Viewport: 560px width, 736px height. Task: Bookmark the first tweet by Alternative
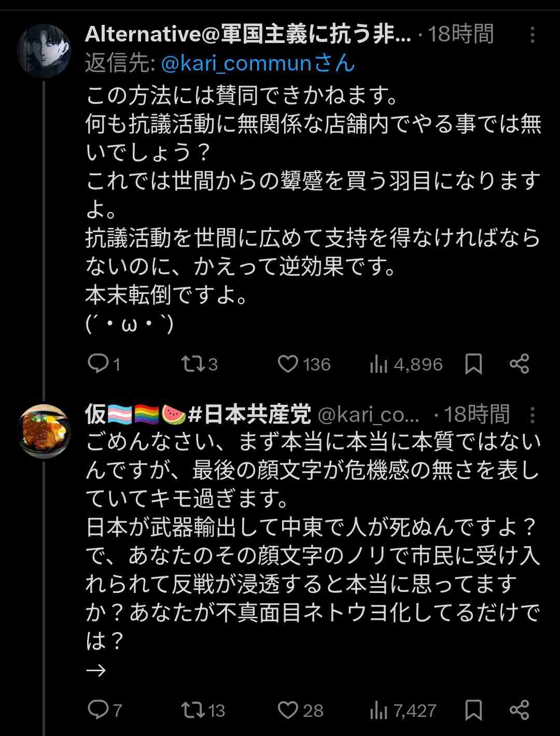pyautogui.click(x=473, y=364)
